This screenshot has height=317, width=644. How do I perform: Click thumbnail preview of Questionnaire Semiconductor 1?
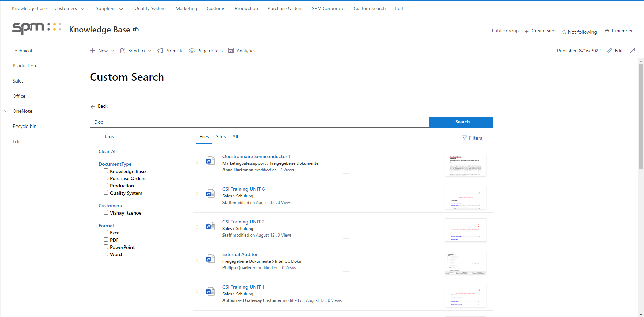click(x=465, y=165)
